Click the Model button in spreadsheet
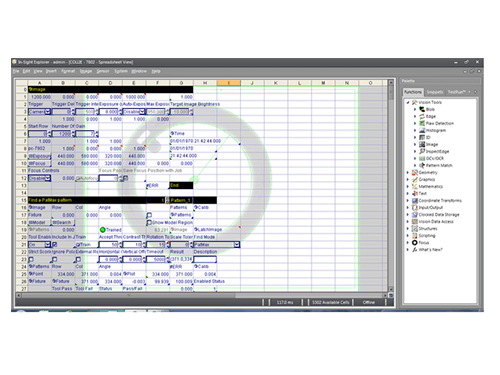Viewport: 500px width, 375px height. point(39,222)
